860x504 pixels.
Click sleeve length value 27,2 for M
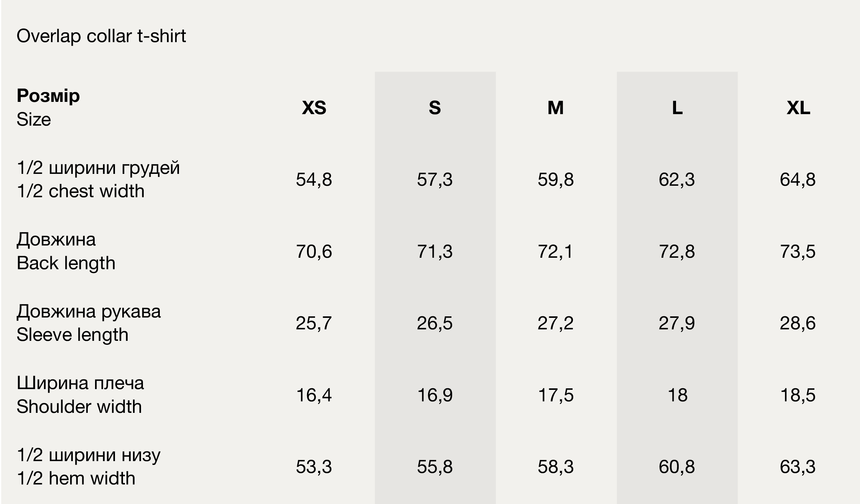[555, 323]
